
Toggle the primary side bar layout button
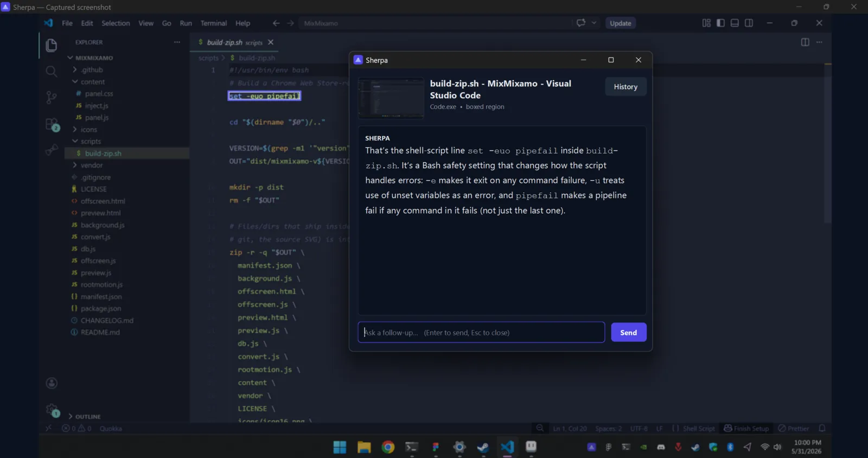[720, 23]
